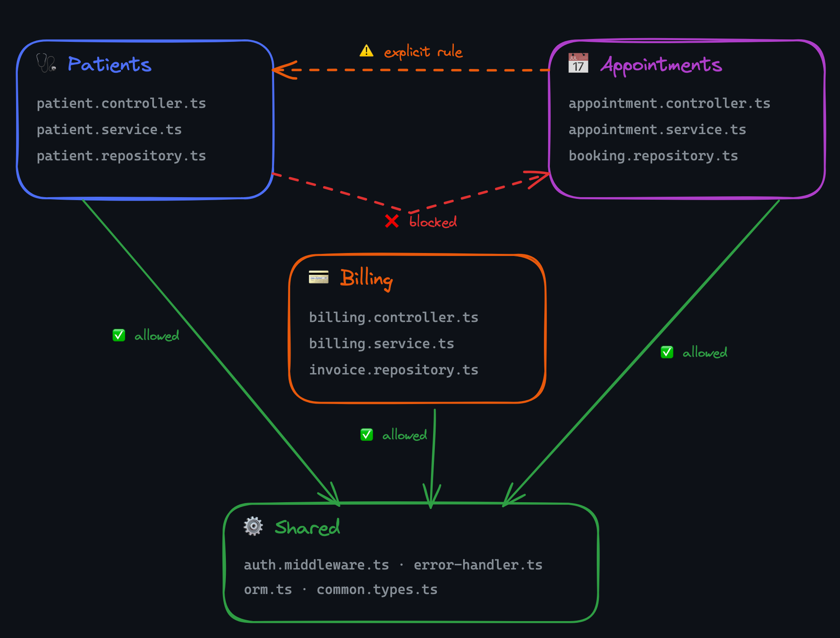The width and height of the screenshot is (840, 638).
Task: Select the Patients module heading
Action: coord(110,64)
